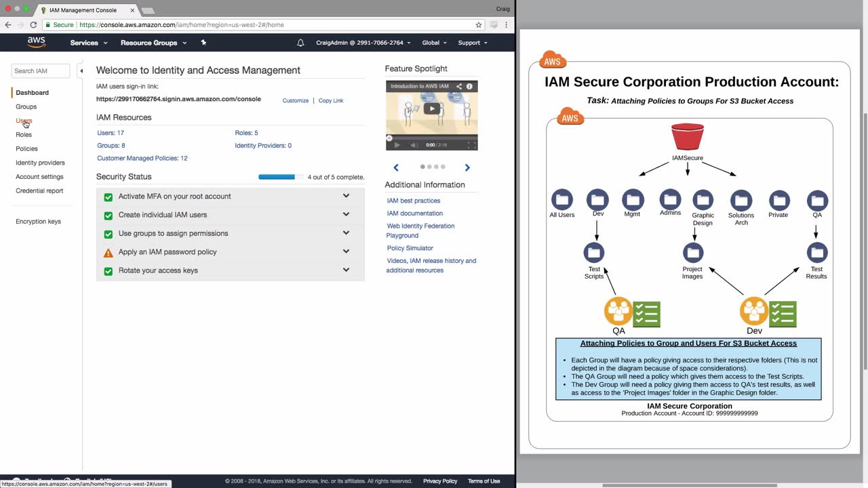Show the previous Feature Spotlight item
Viewport: 868px width, 488px height.
[x=396, y=167]
